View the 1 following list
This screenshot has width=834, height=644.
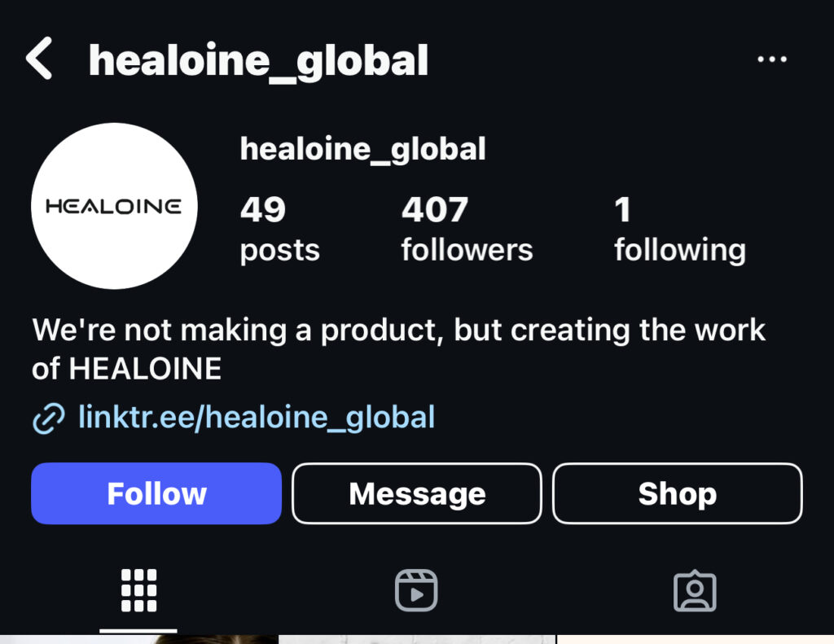pos(680,230)
